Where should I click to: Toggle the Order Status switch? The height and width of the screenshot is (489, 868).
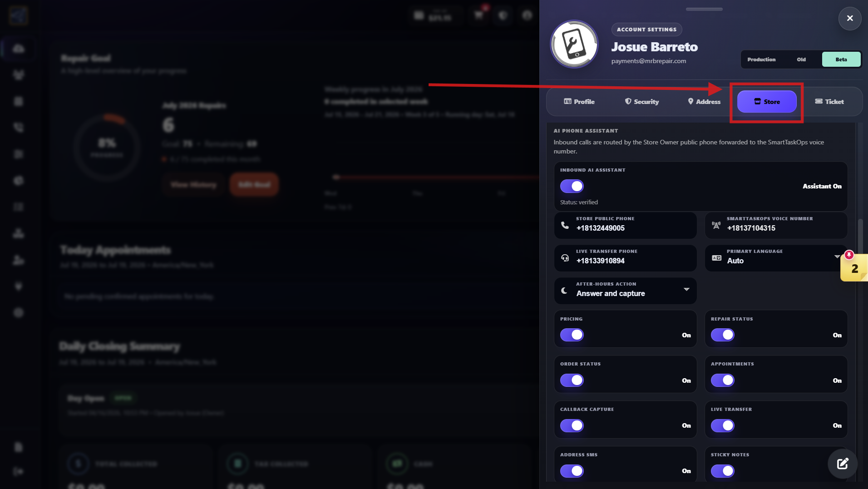pos(572,380)
